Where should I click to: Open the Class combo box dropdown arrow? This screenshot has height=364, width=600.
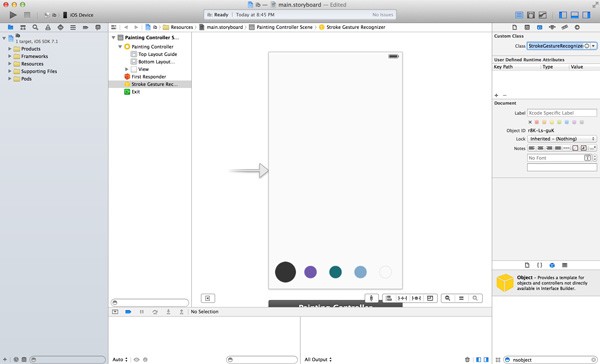pyautogui.click(x=593, y=46)
